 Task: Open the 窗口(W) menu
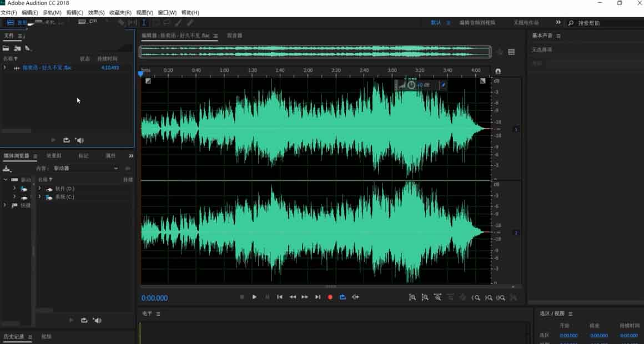(167, 13)
